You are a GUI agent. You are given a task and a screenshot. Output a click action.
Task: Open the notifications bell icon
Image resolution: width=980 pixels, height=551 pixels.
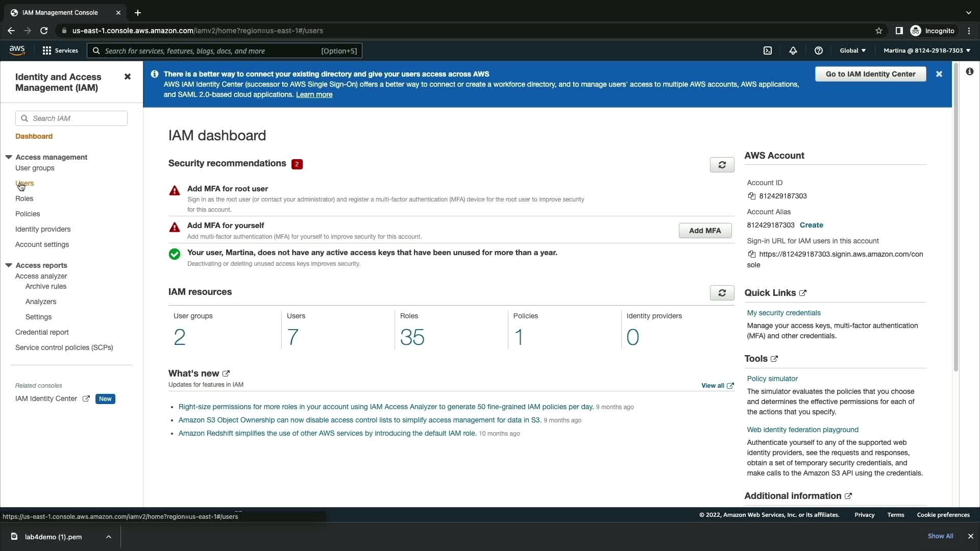point(793,51)
